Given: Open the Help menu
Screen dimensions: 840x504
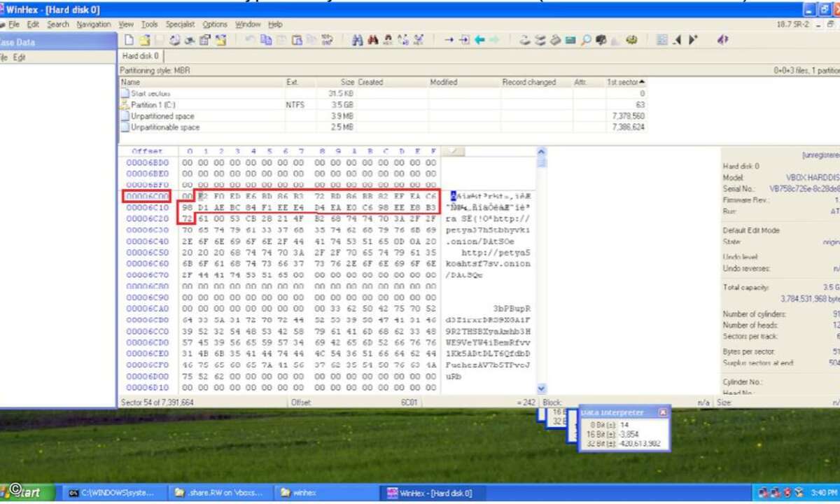Looking at the screenshot, I should pos(275,24).
